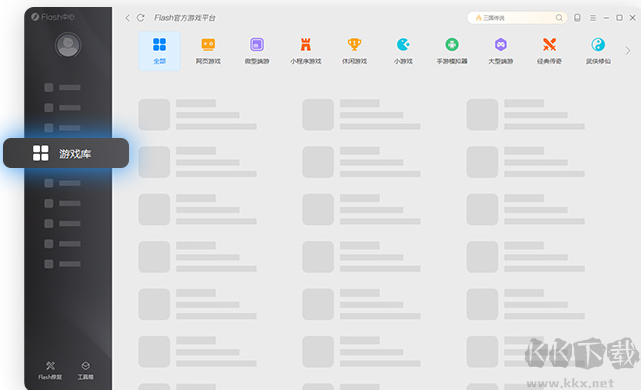This screenshot has width=641, height=390.
Task: Open 游戏库 in the sidebar
Action: pos(66,153)
